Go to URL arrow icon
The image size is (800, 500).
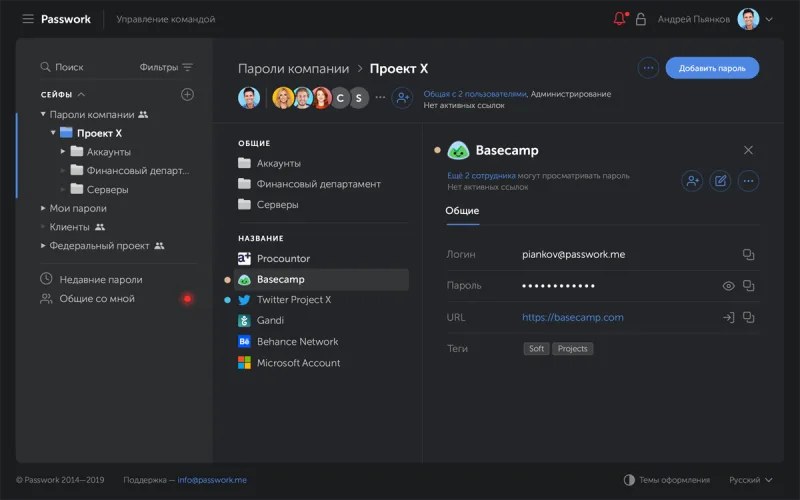click(729, 317)
